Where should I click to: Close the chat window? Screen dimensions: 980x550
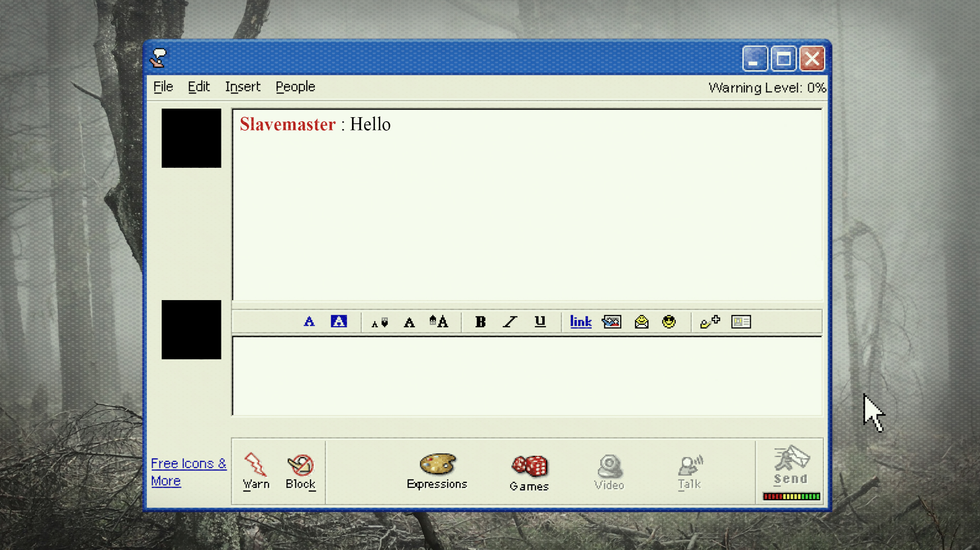coord(812,59)
